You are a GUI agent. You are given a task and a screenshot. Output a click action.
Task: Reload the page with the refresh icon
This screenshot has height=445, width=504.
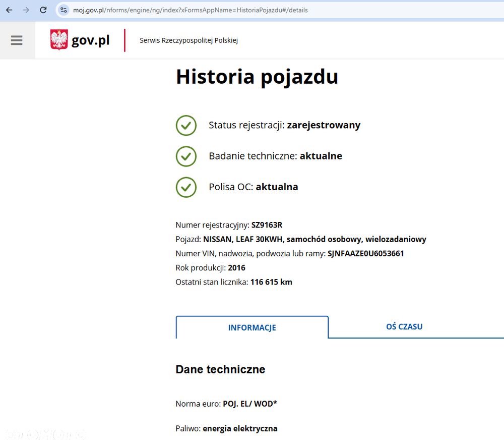tap(43, 10)
